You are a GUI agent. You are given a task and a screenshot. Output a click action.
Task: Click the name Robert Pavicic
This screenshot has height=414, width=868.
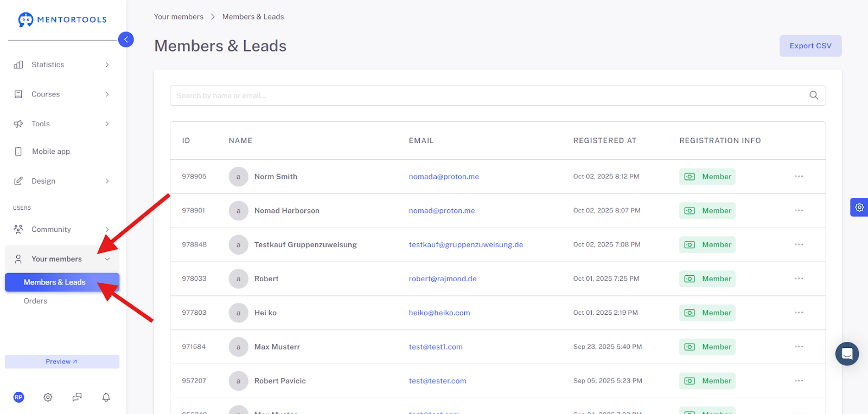click(280, 381)
